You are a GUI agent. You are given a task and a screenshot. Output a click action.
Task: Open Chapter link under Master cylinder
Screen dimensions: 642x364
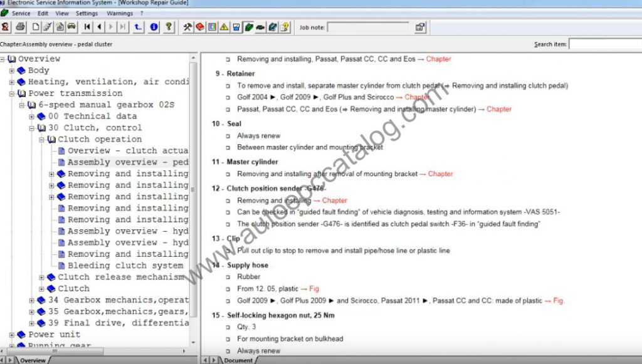click(440, 174)
